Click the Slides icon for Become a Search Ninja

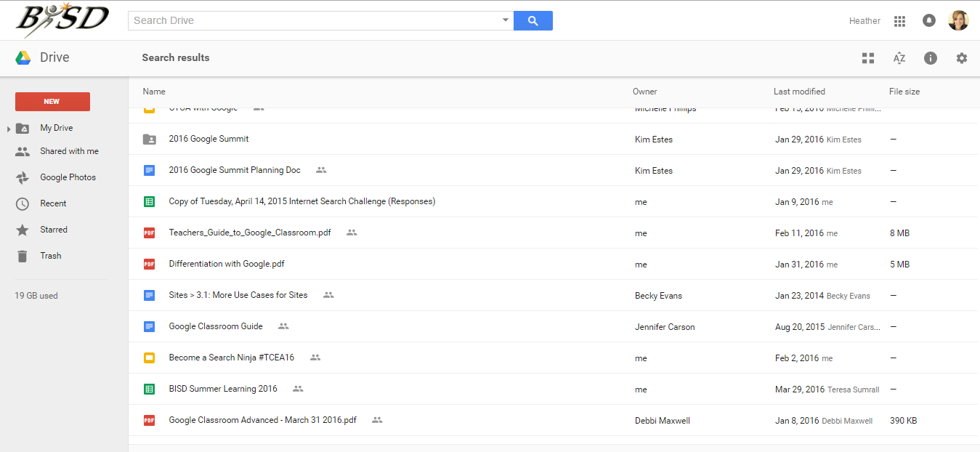(149, 358)
